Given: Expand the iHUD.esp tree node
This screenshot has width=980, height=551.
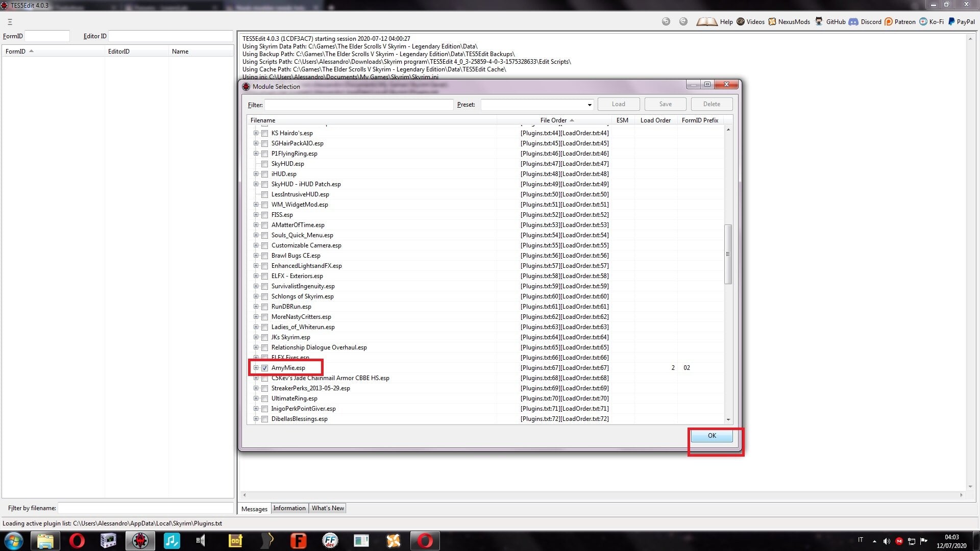Looking at the screenshot, I should point(256,174).
